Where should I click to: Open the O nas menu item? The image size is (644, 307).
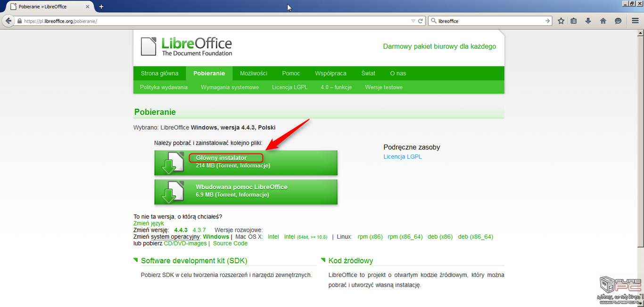coord(398,73)
